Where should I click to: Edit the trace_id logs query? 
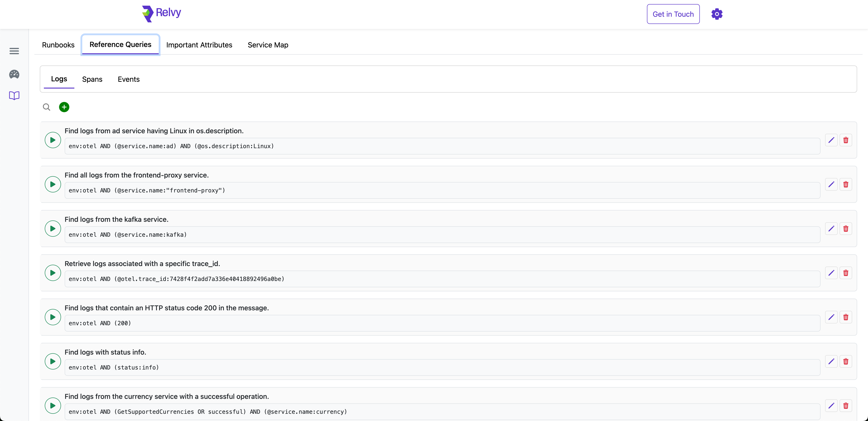coord(831,273)
